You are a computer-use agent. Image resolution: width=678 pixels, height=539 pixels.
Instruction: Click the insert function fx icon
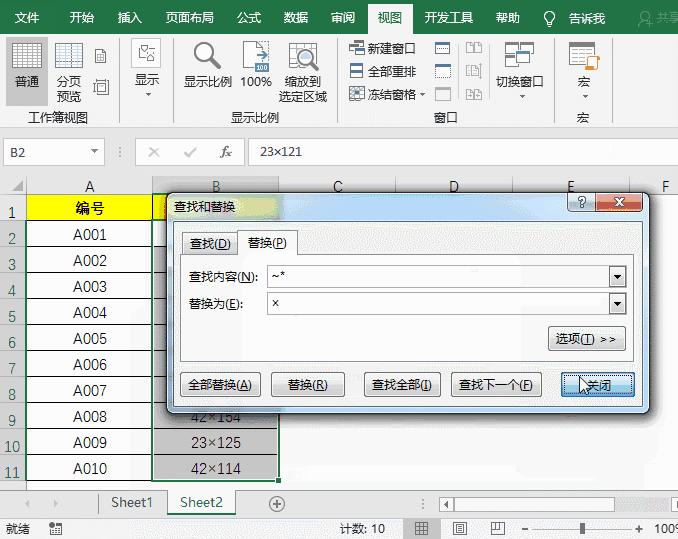226,152
